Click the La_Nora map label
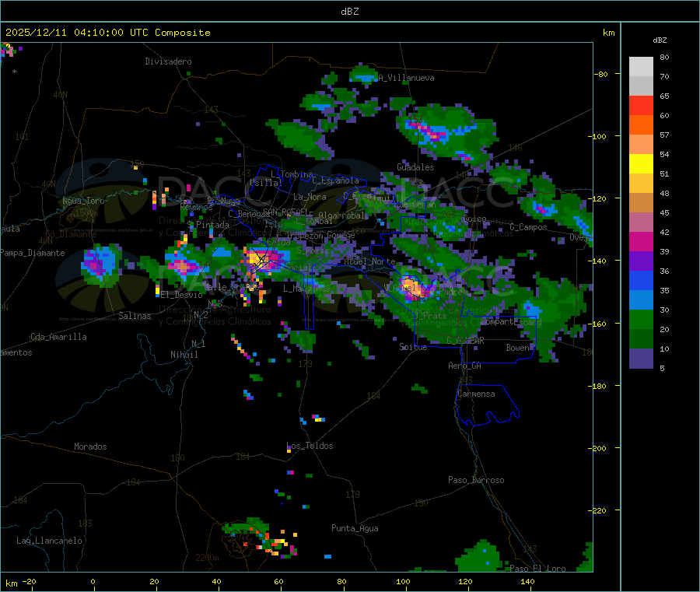 click(310, 197)
